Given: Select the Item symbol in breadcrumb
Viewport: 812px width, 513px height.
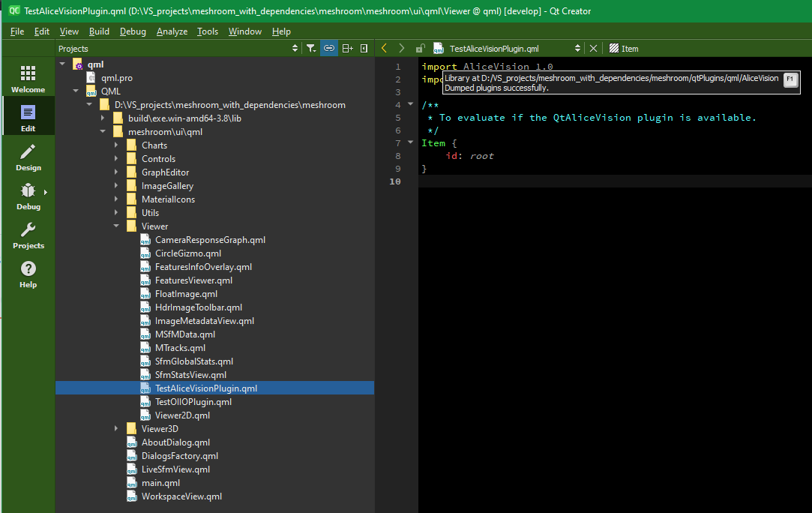Looking at the screenshot, I should point(629,47).
